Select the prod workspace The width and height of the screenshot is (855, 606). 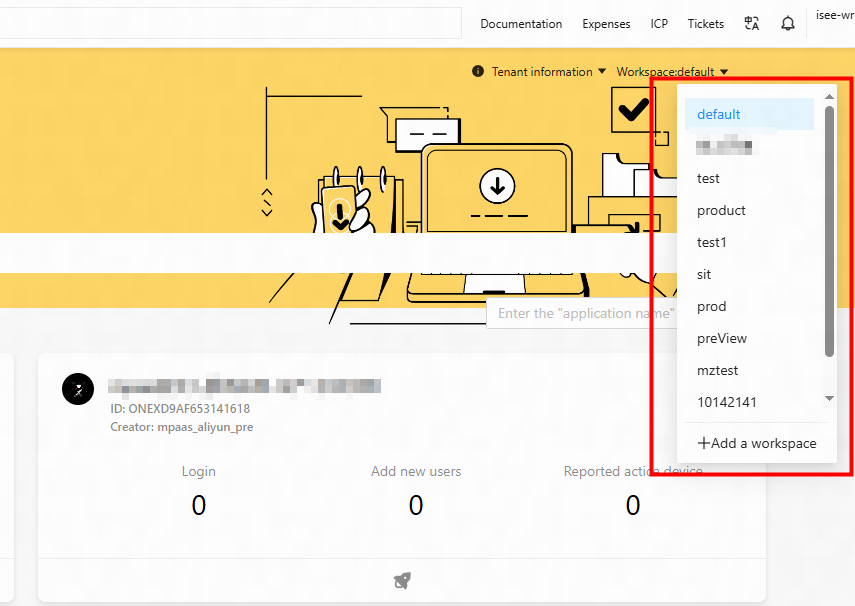pyautogui.click(x=749, y=307)
